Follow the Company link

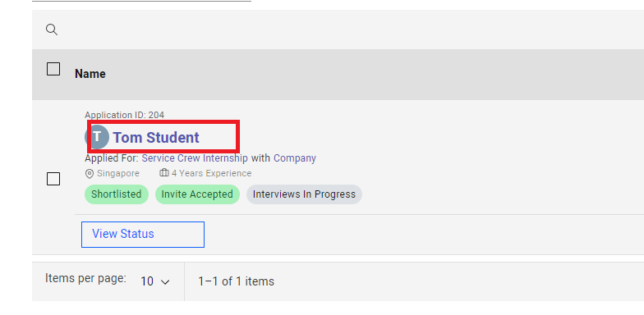point(295,157)
